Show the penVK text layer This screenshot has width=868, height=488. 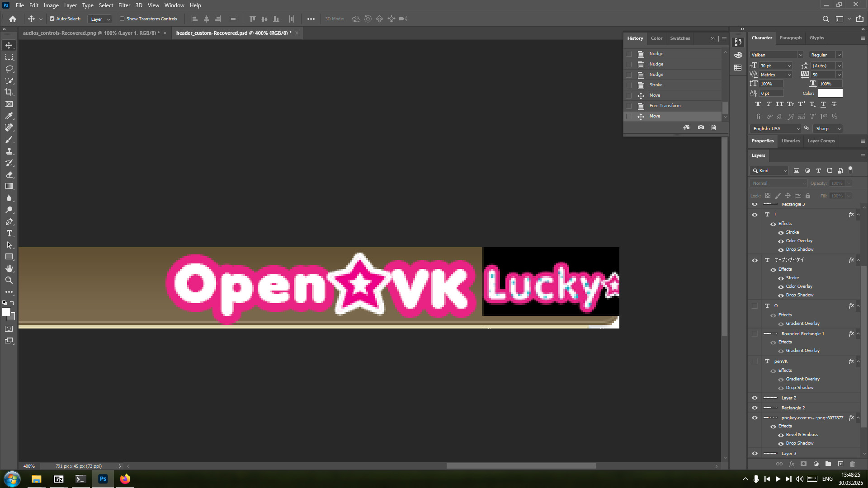click(x=755, y=361)
